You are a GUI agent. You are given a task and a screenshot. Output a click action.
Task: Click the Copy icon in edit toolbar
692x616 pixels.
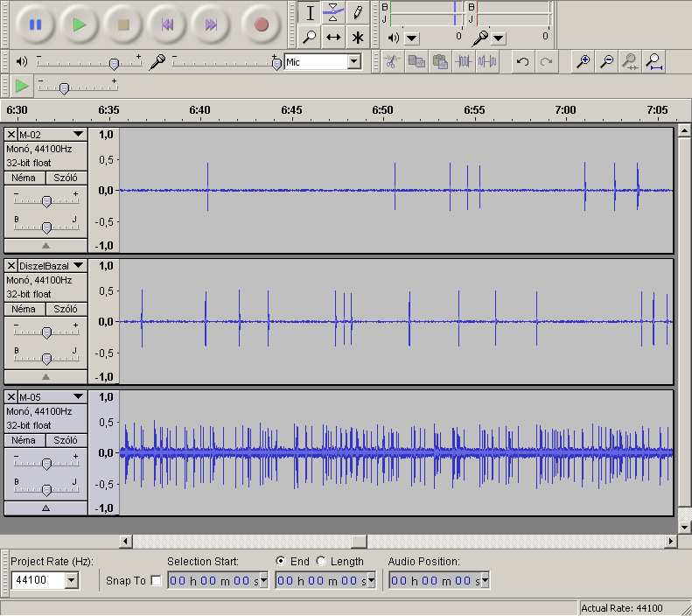pyautogui.click(x=416, y=62)
